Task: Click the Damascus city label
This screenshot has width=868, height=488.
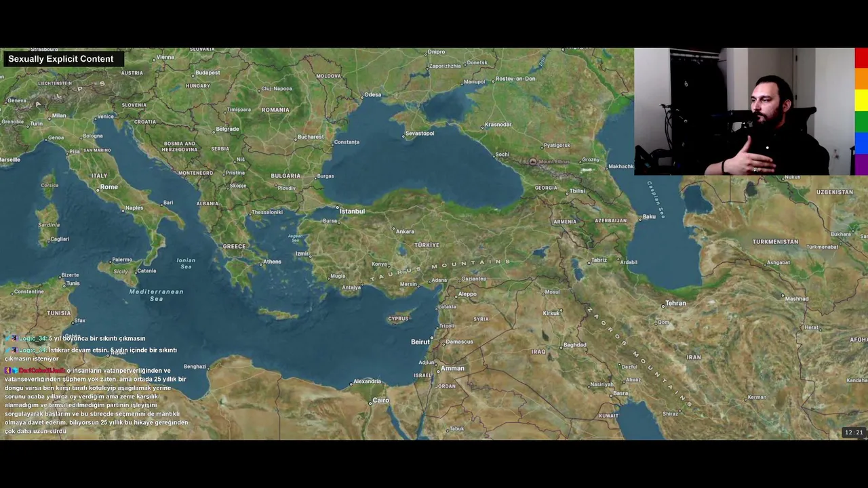Action: tap(460, 342)
